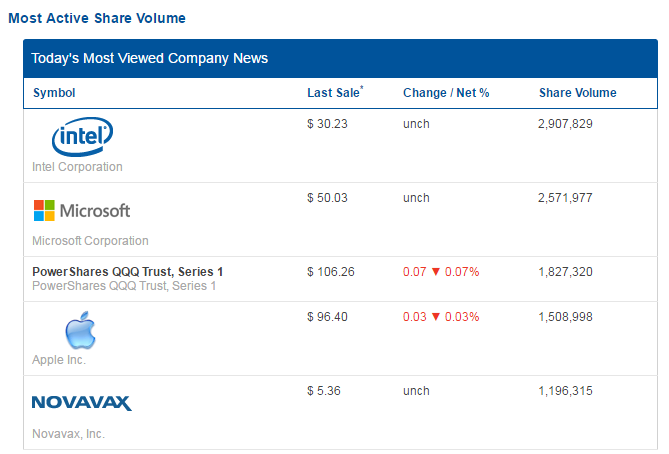
Task: Click the red 0.03 change value
Action: point(415,317)
